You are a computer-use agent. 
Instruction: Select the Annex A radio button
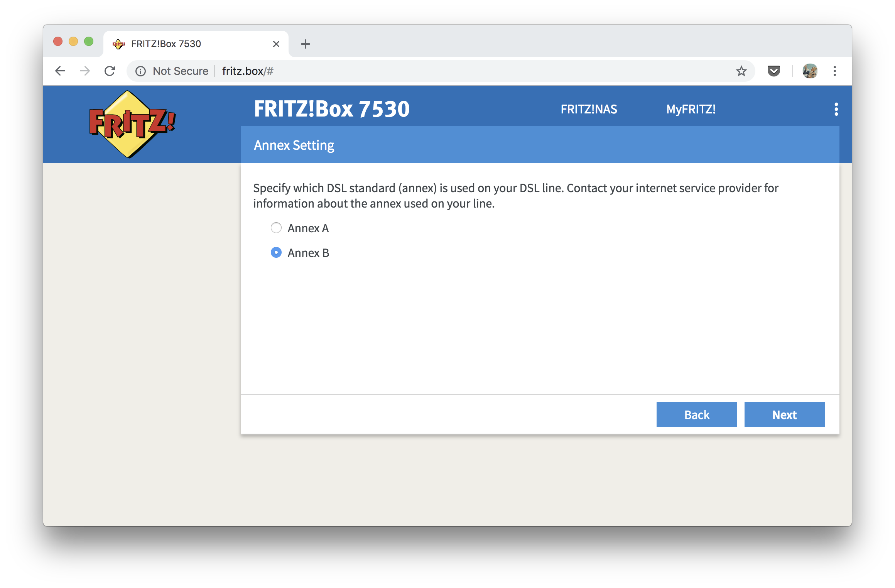click(x=276, y=228)
